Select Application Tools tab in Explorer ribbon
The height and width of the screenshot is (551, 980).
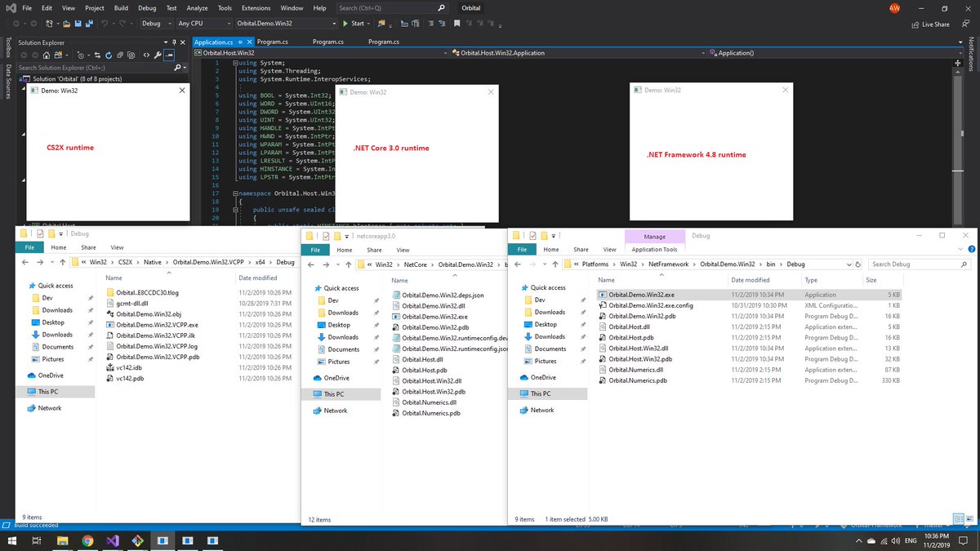click(x=654, y=249)
